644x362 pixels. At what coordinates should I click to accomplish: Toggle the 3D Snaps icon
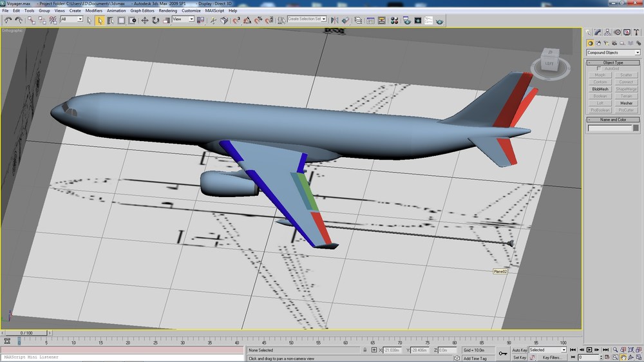(x=236, y=20)
